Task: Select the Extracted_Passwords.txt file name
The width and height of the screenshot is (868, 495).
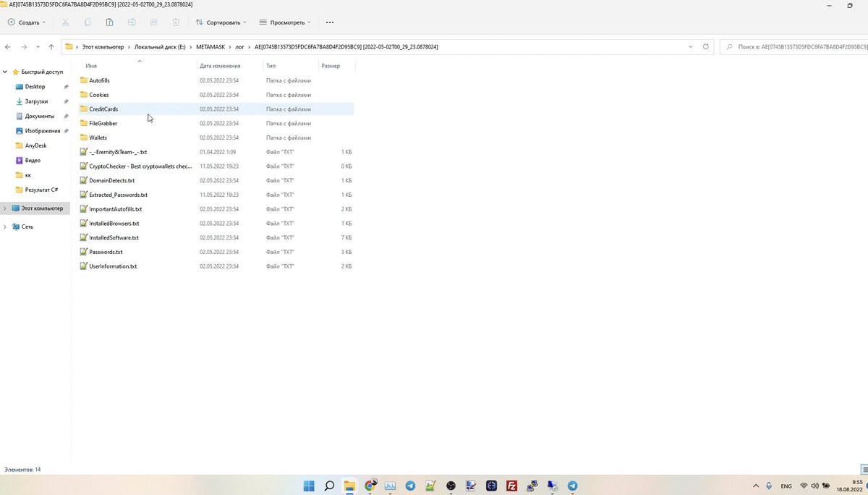Action: pyautogui.click(x=118, y=195)
